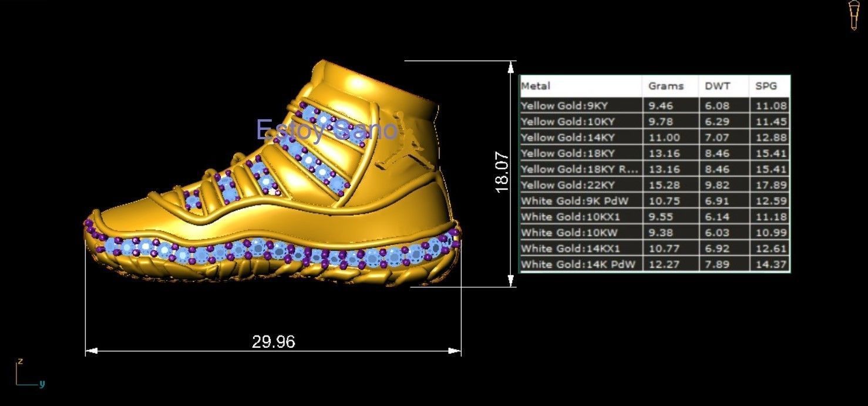Click the 9.38 grams value
868x406 pixels.
point(661,233)
